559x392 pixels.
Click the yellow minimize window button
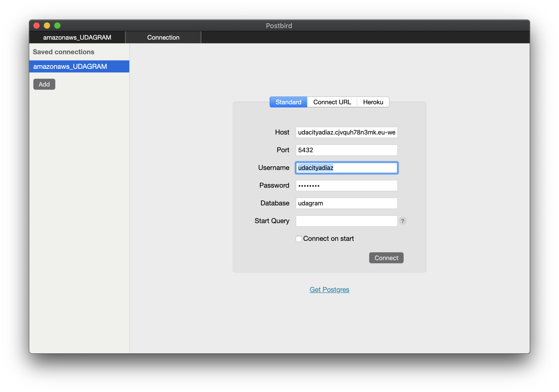[x=47, y=26]
